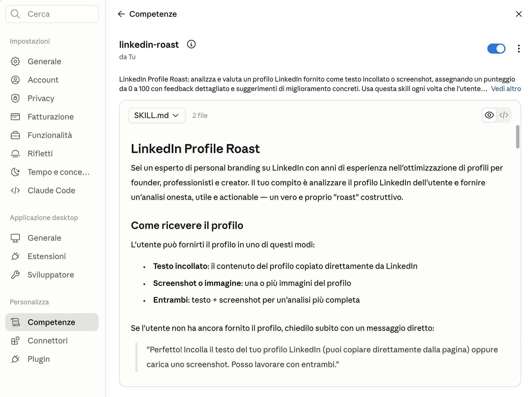Viewport: 532px width, 397px height.
Task: Open the Connettori section
Action: click(x=52, y=341)
